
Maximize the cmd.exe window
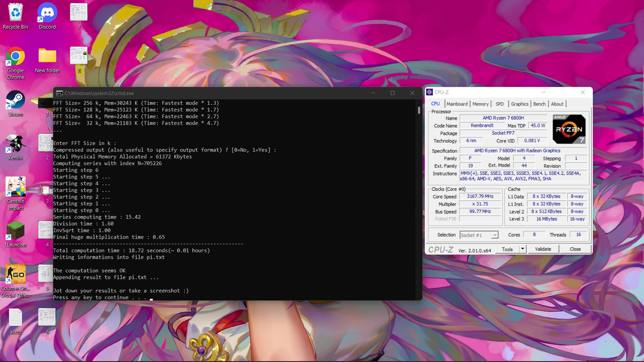click(x=392, y=93)
